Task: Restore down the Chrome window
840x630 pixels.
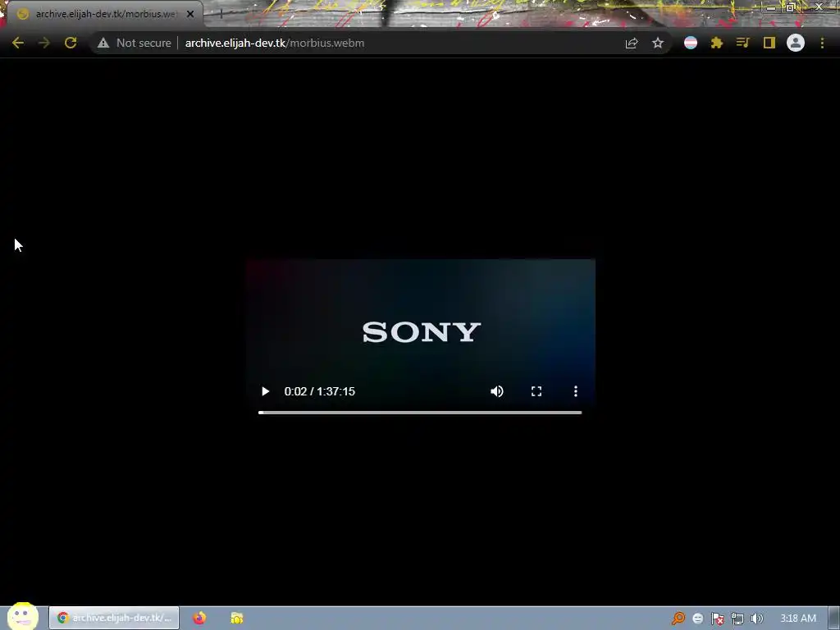Action: 791,7
